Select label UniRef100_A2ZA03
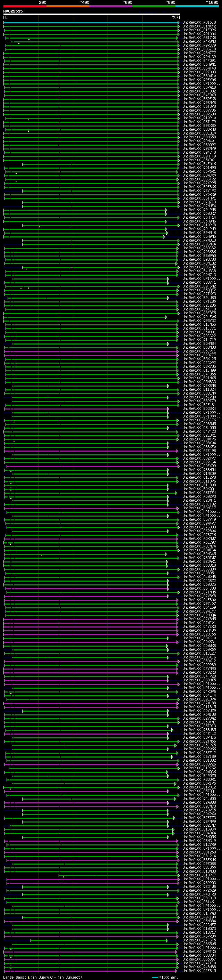The width and height of the screenshot is (222, 980). tap(199, 72)
